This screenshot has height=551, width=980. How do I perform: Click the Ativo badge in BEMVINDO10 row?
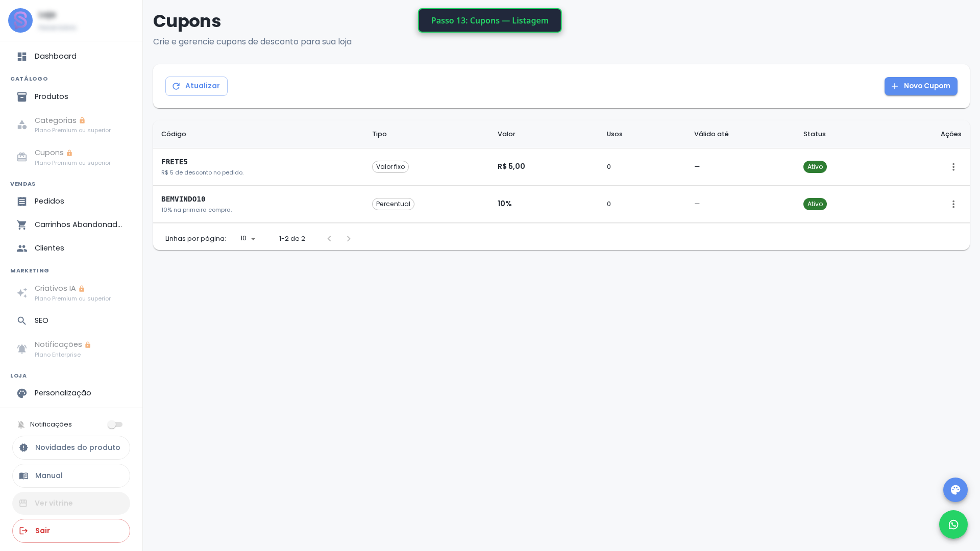click(815, 204)
